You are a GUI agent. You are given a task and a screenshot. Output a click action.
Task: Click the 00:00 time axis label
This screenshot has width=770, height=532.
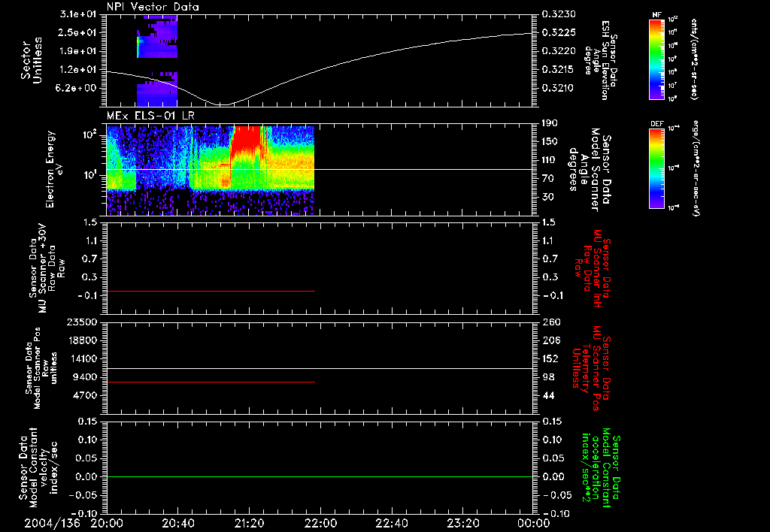tap(534, 523)
